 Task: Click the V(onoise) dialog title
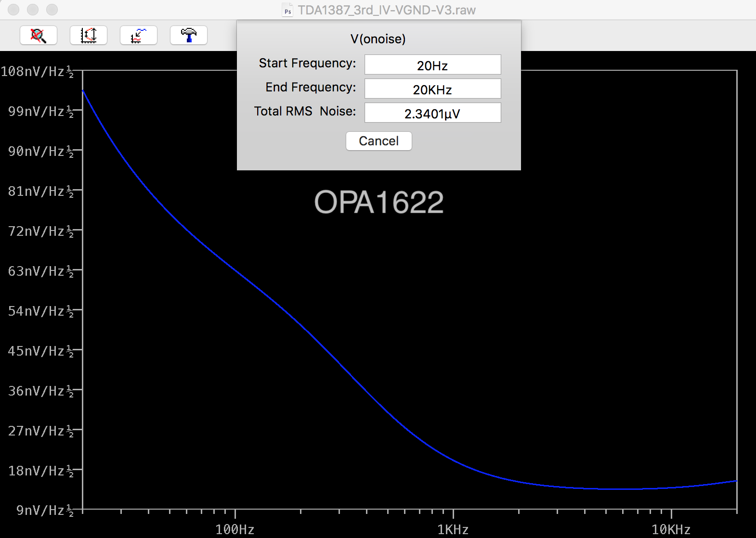coord(378,39)
